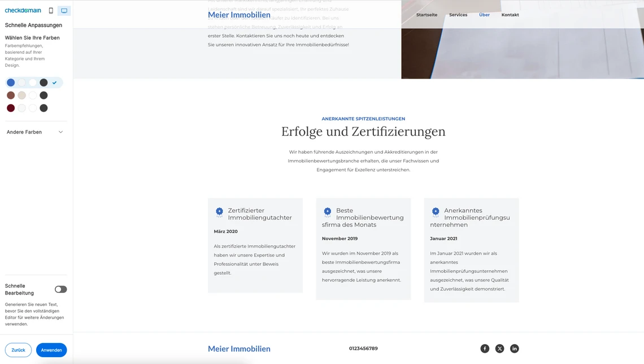644x364 pixels.
Task: Click the badge icon for Zertifizierter Immobiliengutachter
Action: [x=219, y=212]
